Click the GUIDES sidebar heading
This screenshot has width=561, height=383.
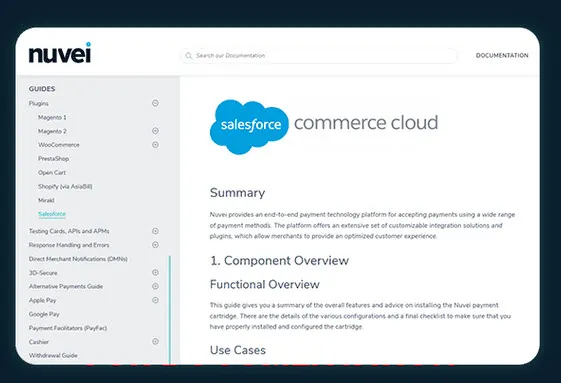[x=42, y=89]
